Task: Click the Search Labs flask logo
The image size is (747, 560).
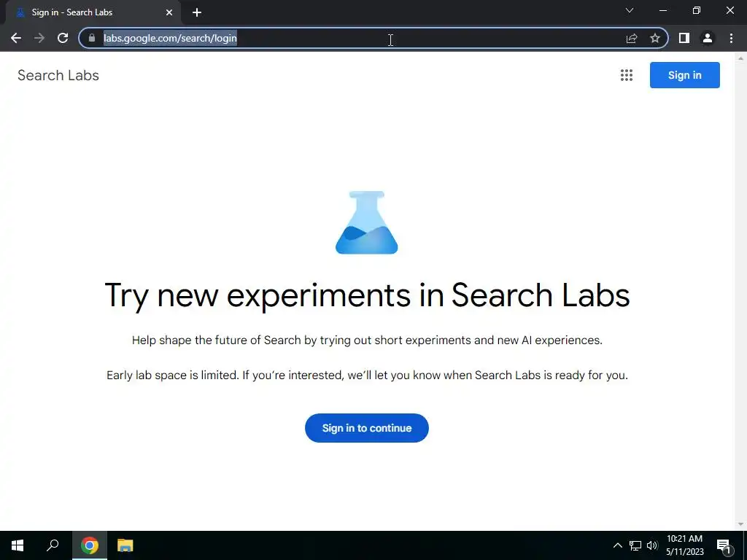Action: (367, 222)
